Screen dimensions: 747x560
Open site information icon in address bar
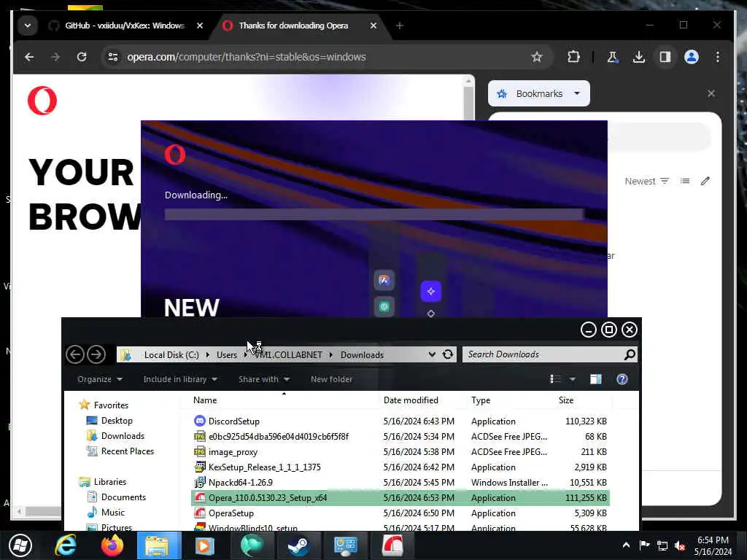(113, 57)
